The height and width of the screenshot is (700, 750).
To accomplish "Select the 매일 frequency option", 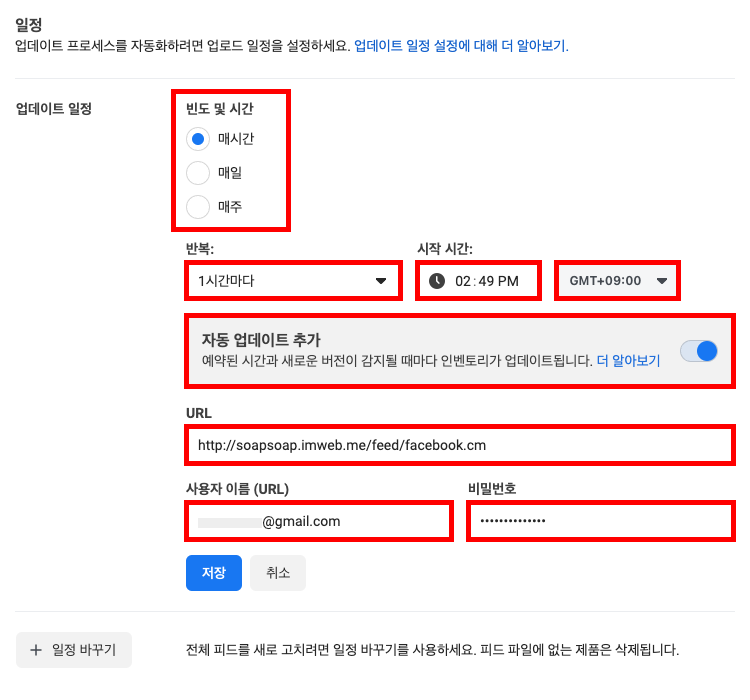I will pyautogui.click(x=198, y=173).
